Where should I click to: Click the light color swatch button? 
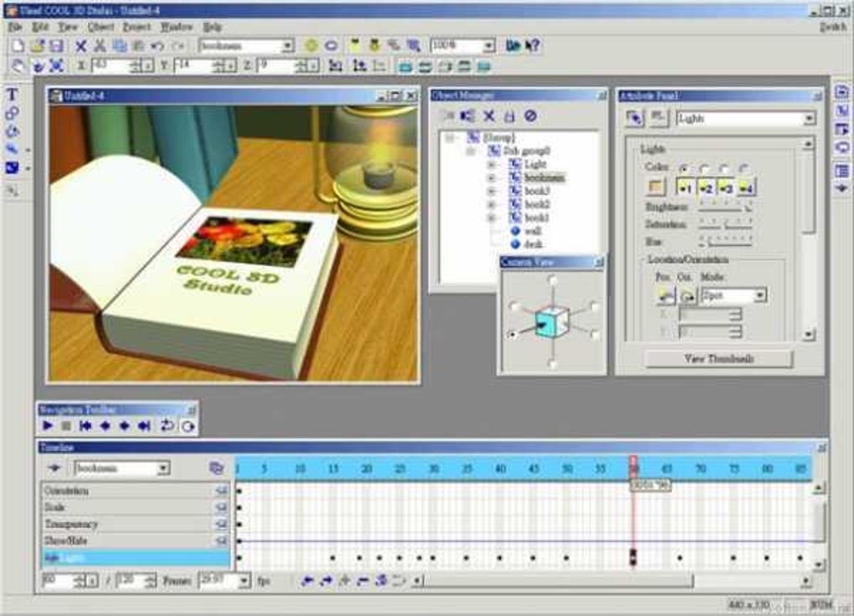656,188
